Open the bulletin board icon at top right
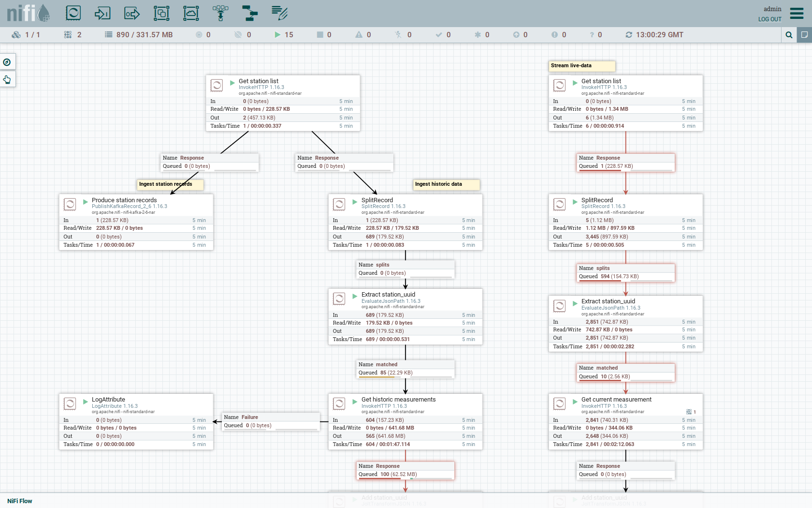Image resolution: width=812 pixels, height=508 pixels. (x=804, y=35)
